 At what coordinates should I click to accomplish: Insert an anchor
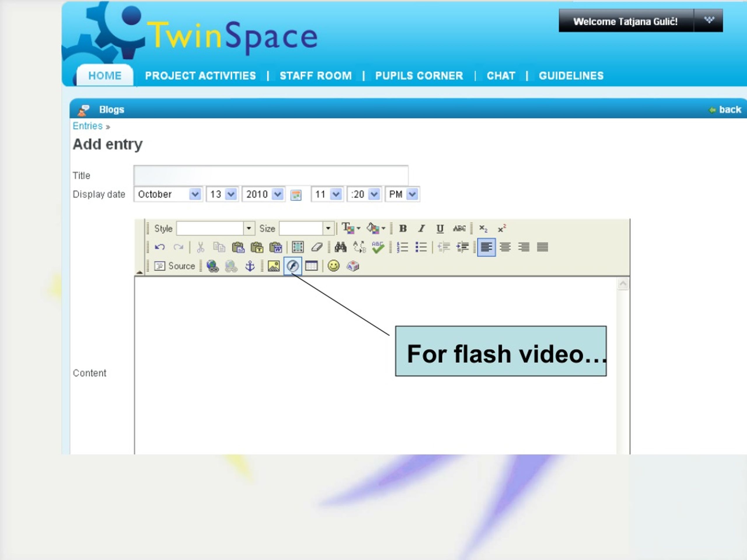click(250, 266)
